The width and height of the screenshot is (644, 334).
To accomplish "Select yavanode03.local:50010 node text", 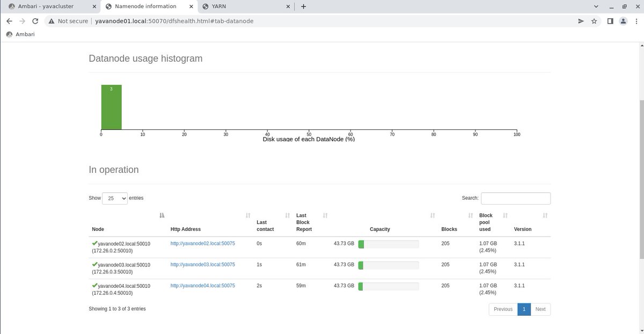I will [x=124, y=265].
